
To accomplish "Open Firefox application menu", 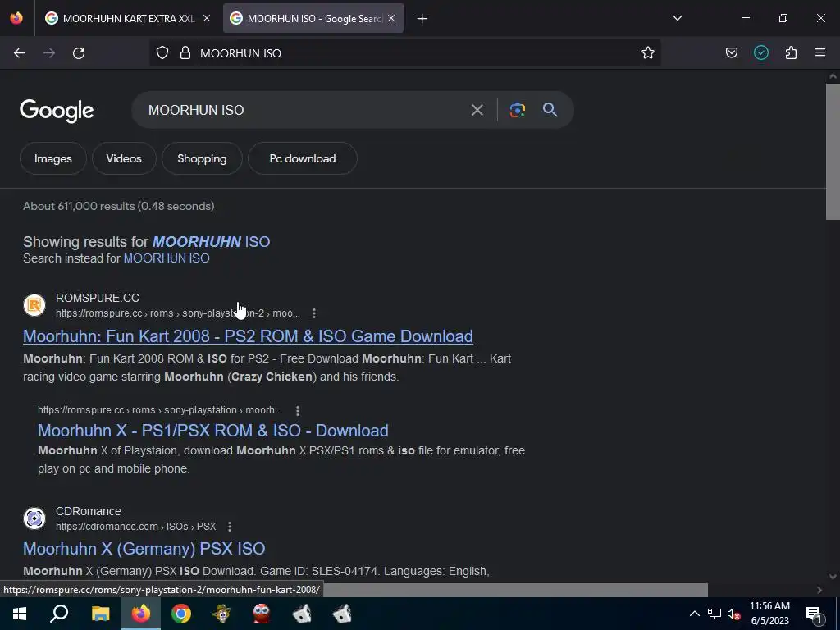I will pyautogui.click(x=820, y=52).
